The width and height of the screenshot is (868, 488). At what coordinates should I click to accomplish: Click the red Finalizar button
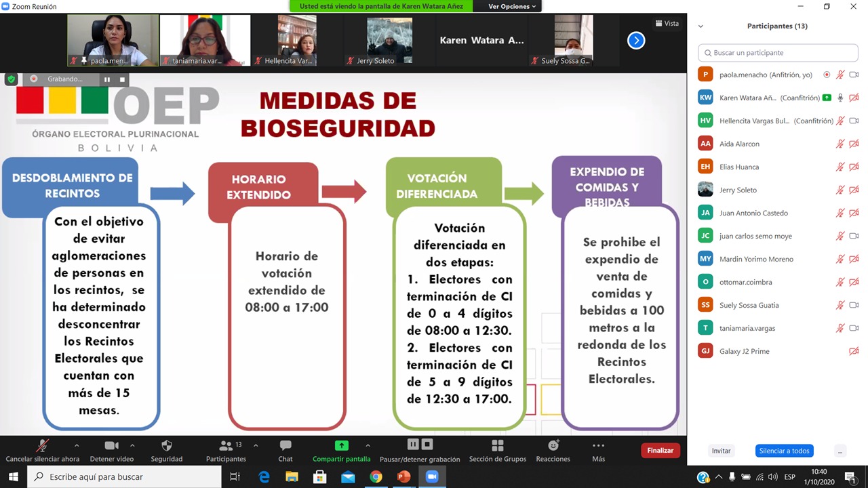[660, 451]
